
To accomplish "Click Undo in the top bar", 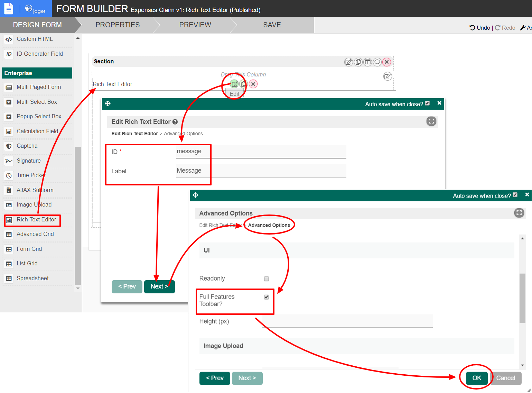I will point(479,28).
